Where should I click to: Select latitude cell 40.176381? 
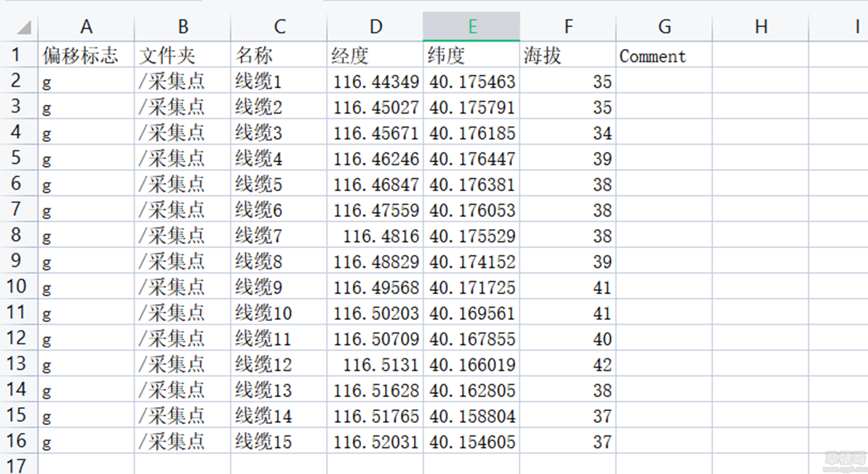[x=471, y=183]
